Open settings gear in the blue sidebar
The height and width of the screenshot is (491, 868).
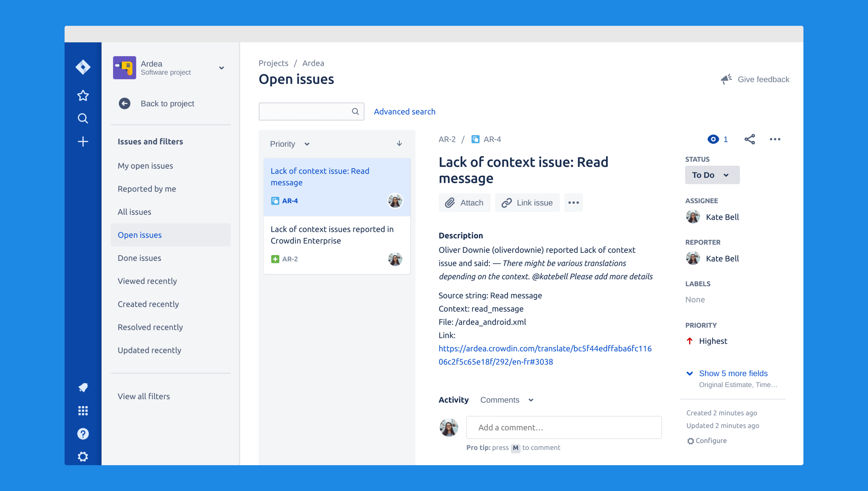83,457
